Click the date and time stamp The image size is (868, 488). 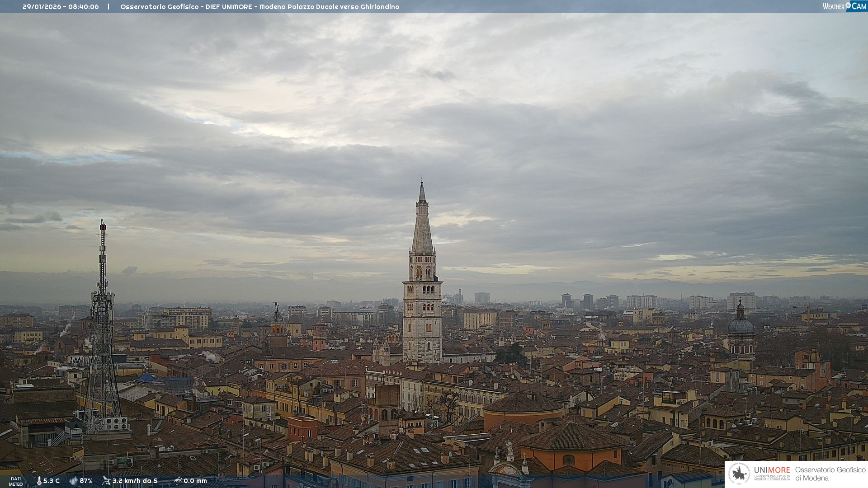pyautogui.click(x=61, y=7)
